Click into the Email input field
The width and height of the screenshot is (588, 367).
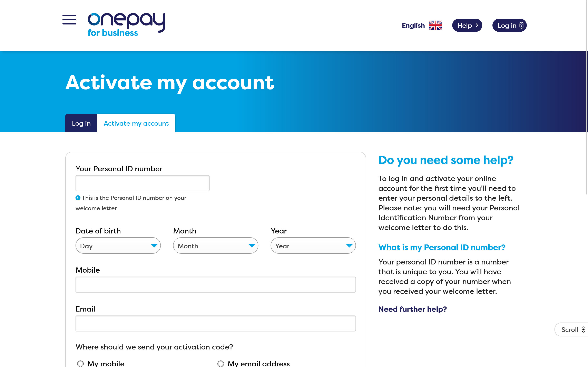216,323
